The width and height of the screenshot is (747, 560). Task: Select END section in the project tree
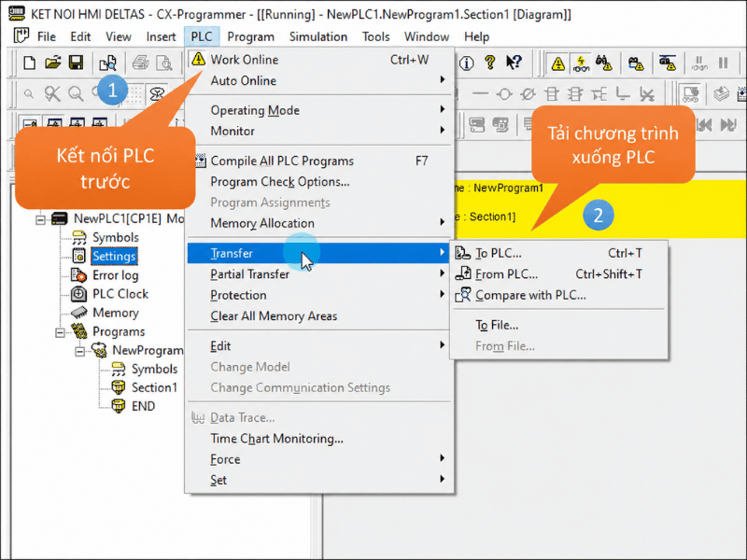coord(143,406)
